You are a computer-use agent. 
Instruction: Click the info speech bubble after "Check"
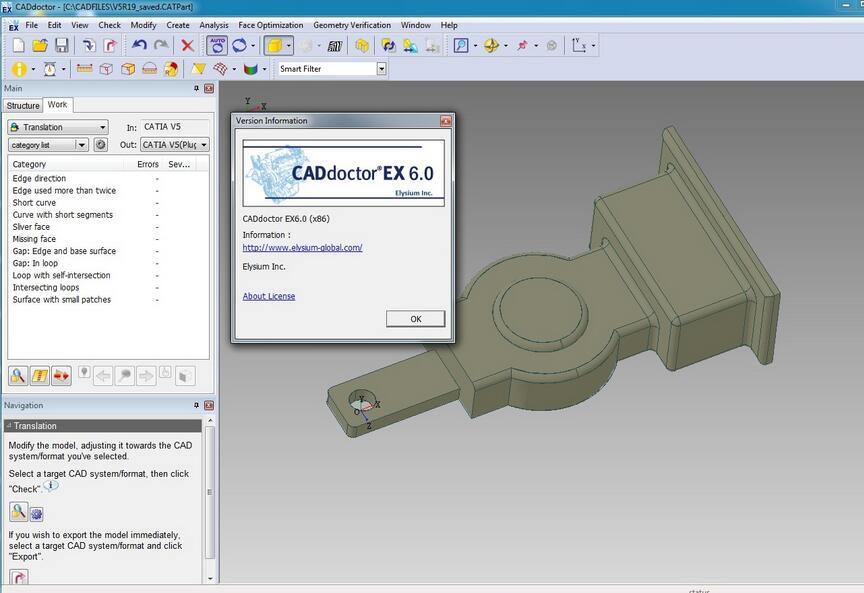click(x=51, y=487)
